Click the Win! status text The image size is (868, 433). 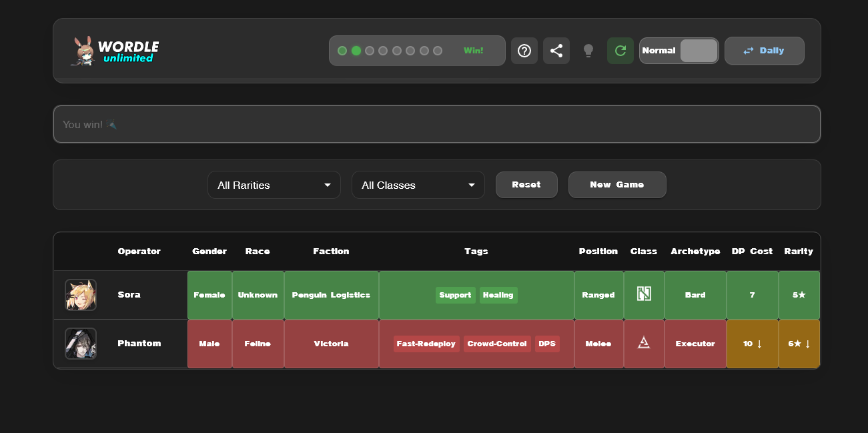point(474,51)
